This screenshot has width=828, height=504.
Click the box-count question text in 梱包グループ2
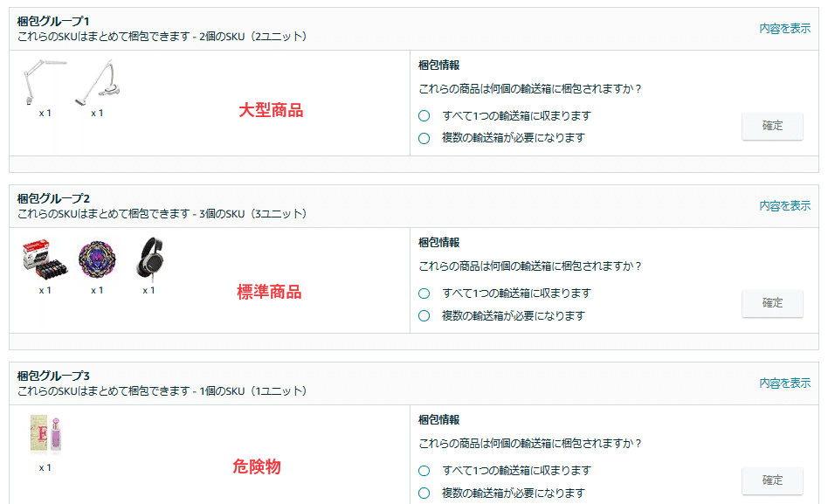pos(529,266)
